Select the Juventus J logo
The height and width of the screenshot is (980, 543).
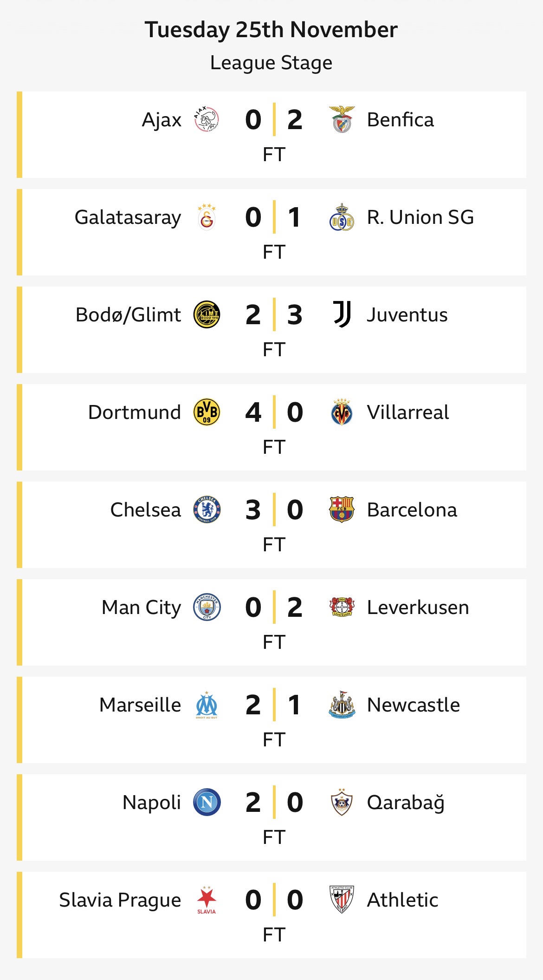click(x=342, y=314)
